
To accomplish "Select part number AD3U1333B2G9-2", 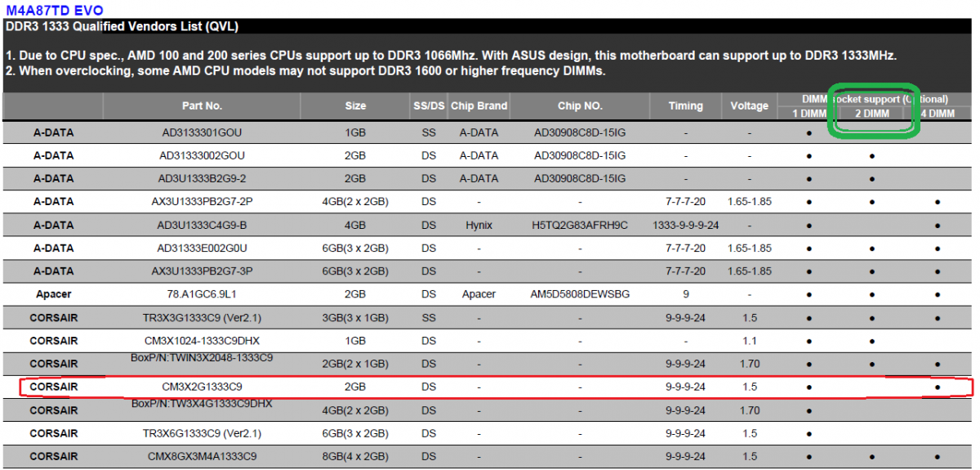I will pos(202,178).
